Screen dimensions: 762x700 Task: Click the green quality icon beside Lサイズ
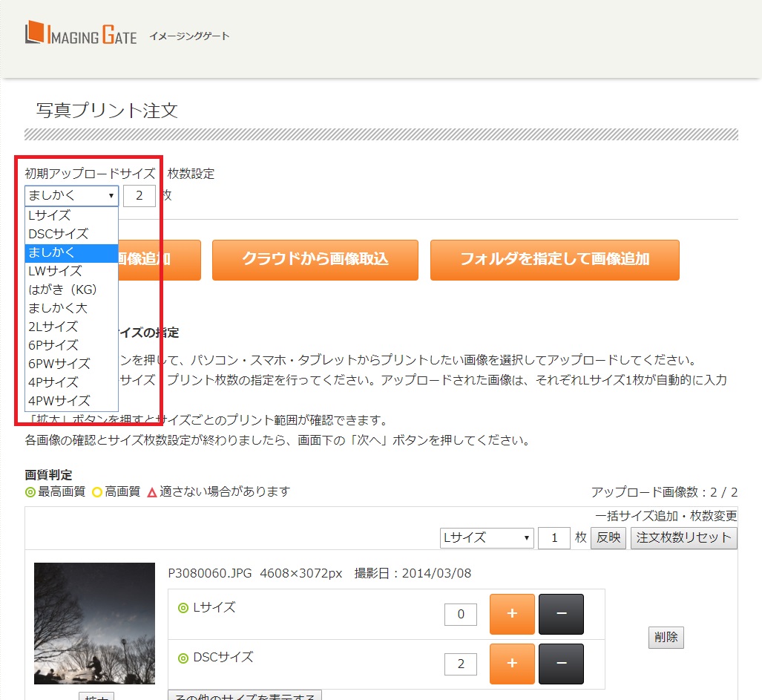(x=183, y=608)
